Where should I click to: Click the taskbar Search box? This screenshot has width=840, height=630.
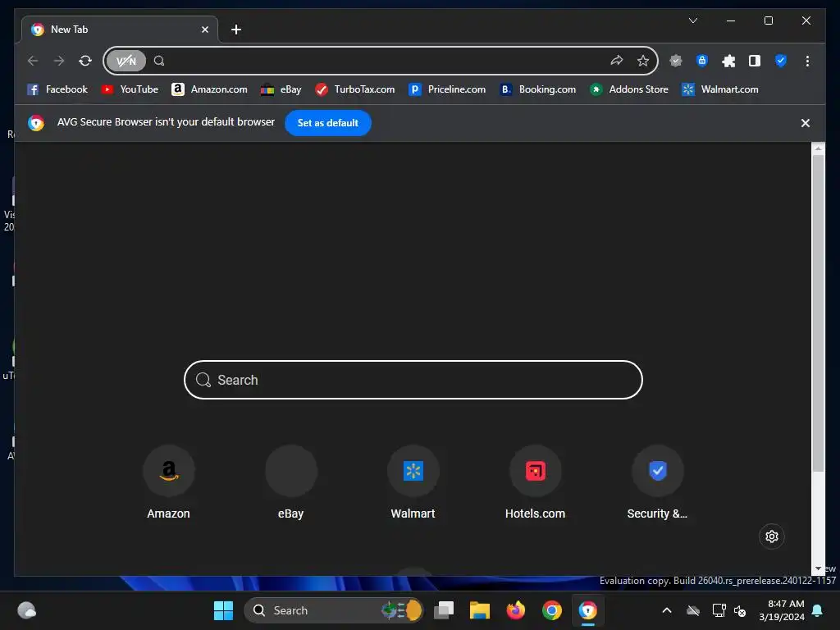pyautogui.click(x=333, y=610)
